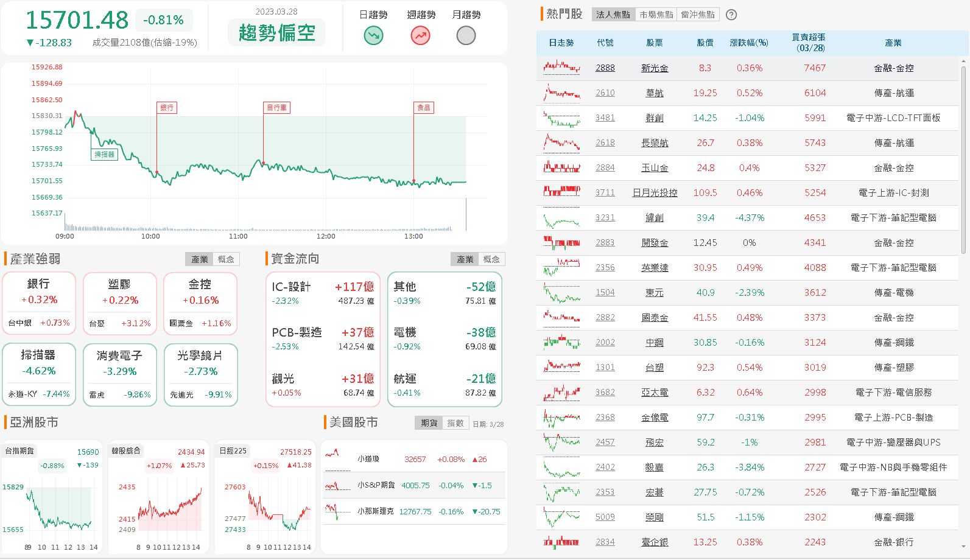Sort stock list by 股價 column header

[x=705, y=43]
